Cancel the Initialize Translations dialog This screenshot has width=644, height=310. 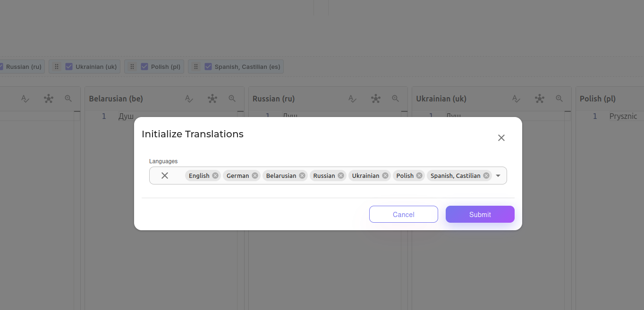point(404,214)
